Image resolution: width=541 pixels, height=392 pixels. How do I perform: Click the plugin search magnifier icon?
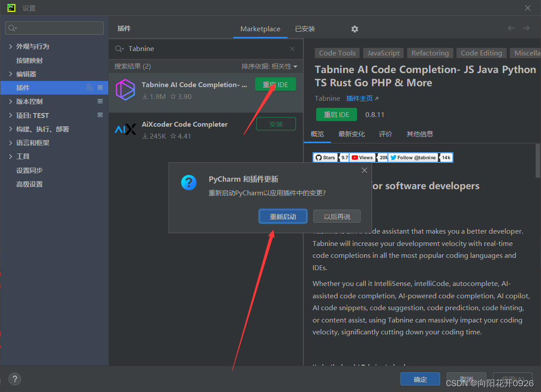click(x=119, y=49)
